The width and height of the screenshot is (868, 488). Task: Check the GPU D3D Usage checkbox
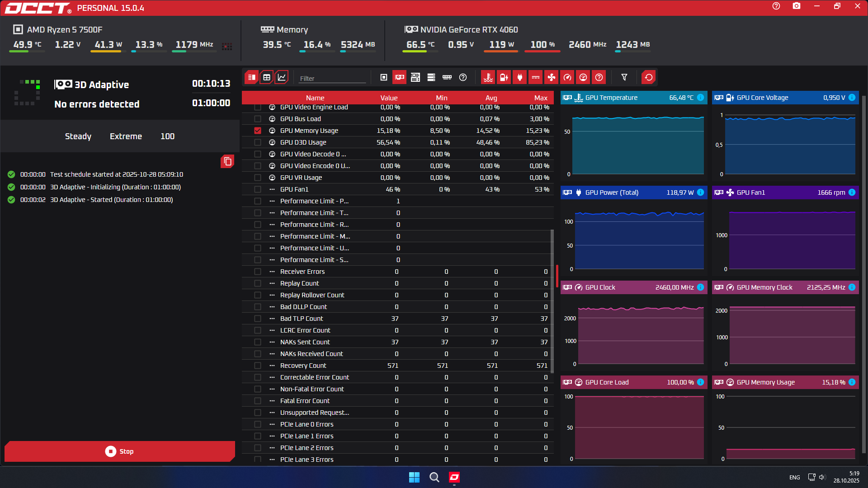click(x=258, y=142)
